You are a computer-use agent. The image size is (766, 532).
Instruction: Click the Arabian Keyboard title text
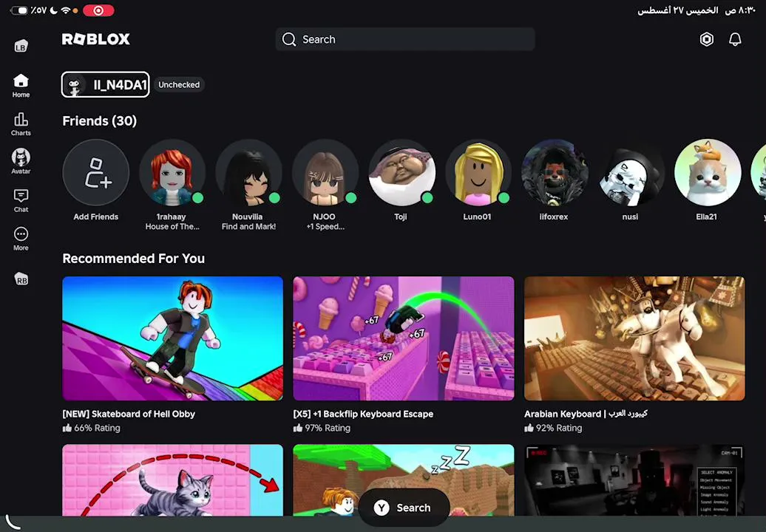tap(586, 414)
